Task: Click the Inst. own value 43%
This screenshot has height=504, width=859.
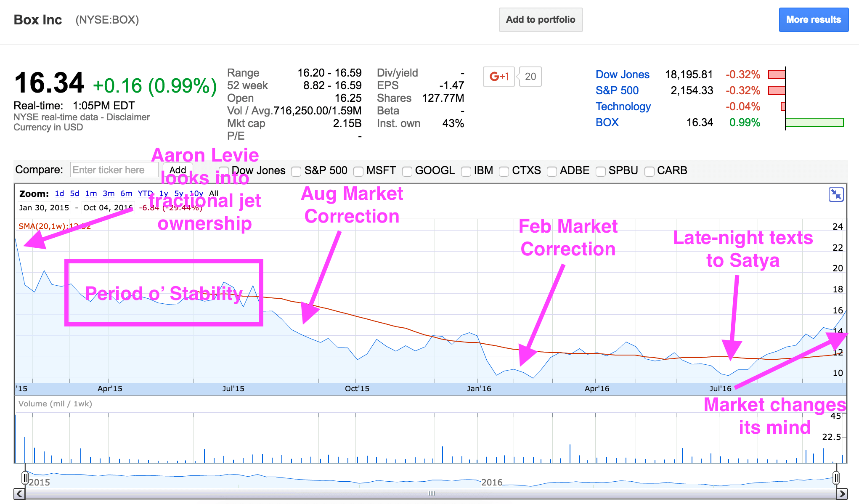Action: [x=453, y=123]
